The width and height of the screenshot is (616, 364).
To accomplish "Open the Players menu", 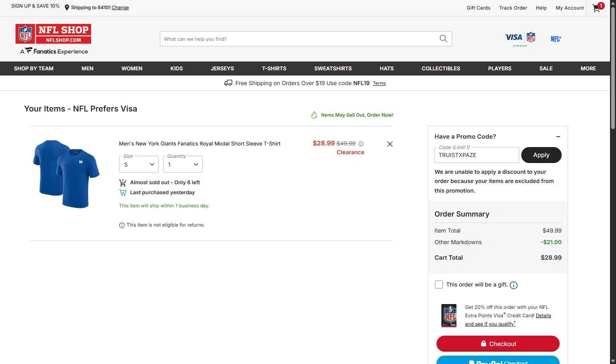I will (x=500, y=68).
